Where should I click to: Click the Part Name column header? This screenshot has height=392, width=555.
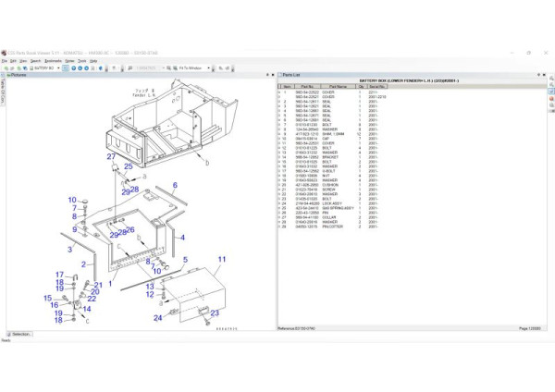point(340,87)
